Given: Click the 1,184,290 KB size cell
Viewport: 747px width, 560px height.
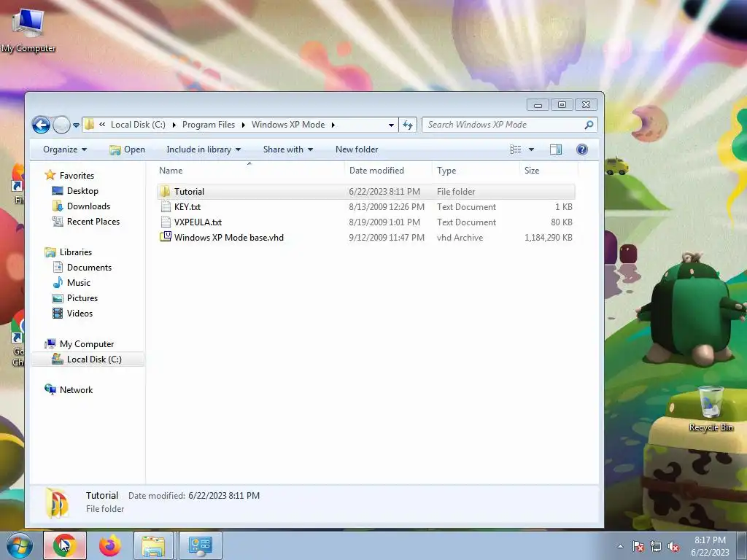Looking at the screenshot, I should pyautogui.click(x=549, y=237).
